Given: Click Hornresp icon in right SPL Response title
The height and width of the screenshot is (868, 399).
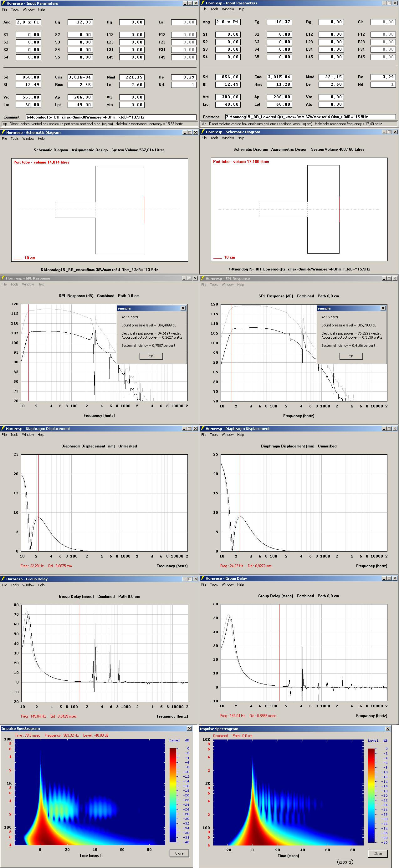Looking at the screenshot, I should coord(203,278).
